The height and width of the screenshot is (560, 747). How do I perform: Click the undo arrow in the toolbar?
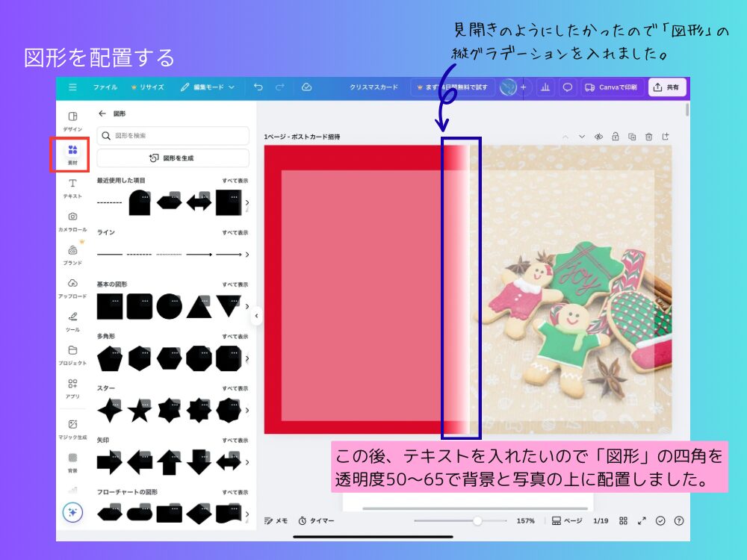click(258, 87)
